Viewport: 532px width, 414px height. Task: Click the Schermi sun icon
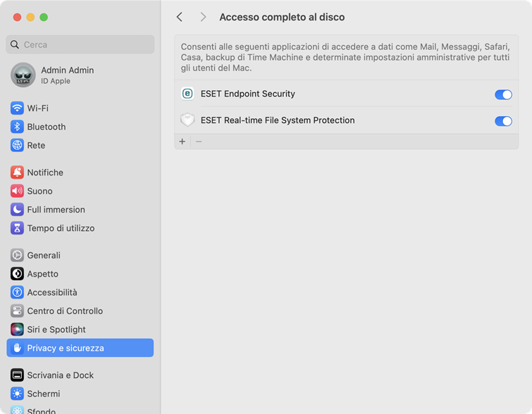click(x=17, y=394)
